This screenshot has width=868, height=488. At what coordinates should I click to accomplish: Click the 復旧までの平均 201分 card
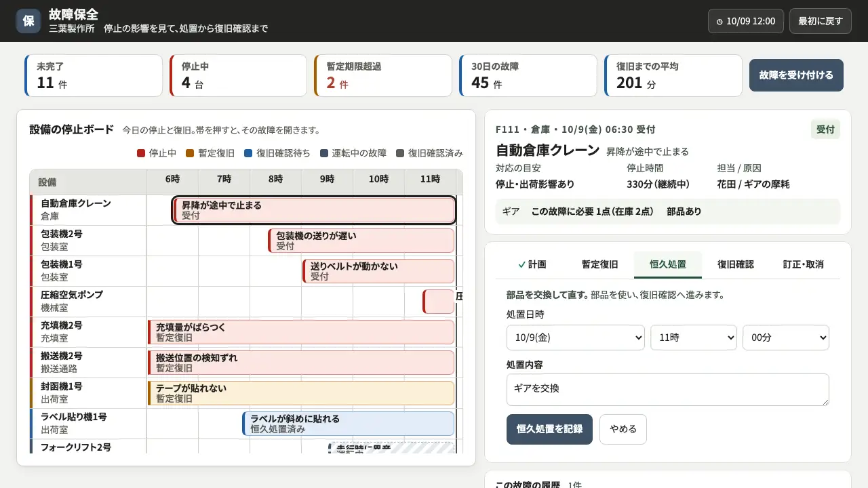coord(673,75)
